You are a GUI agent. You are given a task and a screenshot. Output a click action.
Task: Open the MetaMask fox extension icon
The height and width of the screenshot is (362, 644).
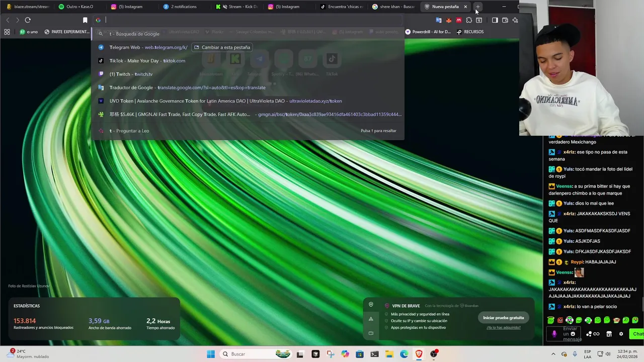449,20
